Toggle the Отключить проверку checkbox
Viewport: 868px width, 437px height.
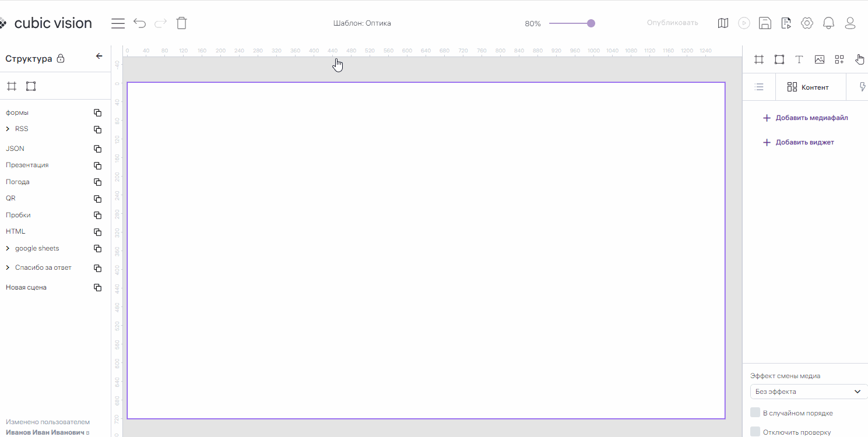[755, 432]
